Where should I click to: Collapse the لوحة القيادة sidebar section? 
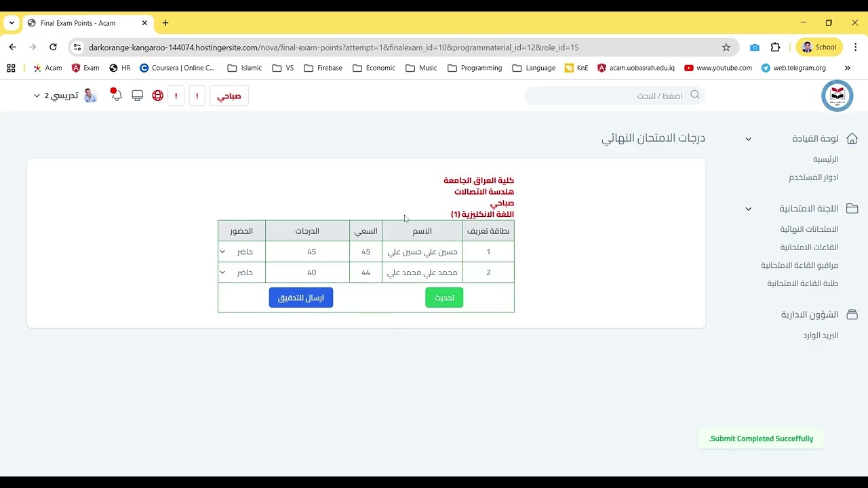pyautogui.click(x=749, y=139)
